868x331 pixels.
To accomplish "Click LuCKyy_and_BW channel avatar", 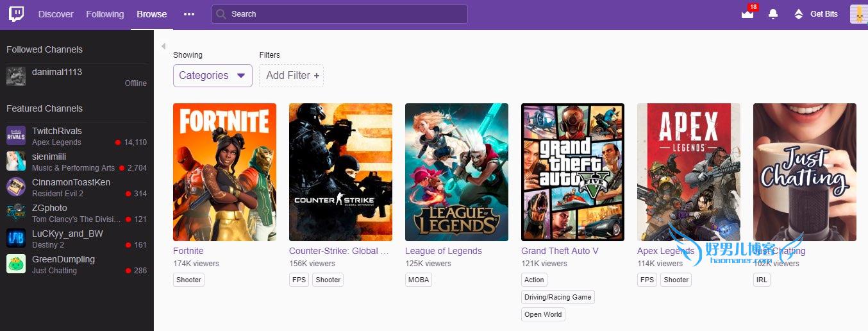I will coord(16,238).
